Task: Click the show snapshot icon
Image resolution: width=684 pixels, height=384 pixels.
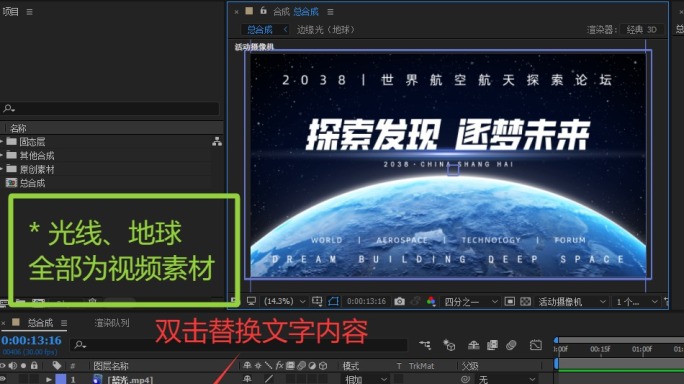Action: tap(416, 301)
